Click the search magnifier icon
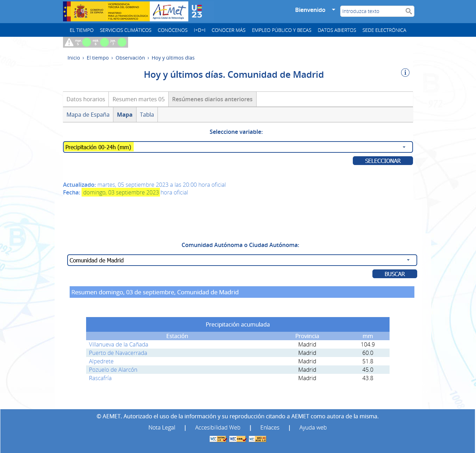476x453 pixels. tap(408, 11)
